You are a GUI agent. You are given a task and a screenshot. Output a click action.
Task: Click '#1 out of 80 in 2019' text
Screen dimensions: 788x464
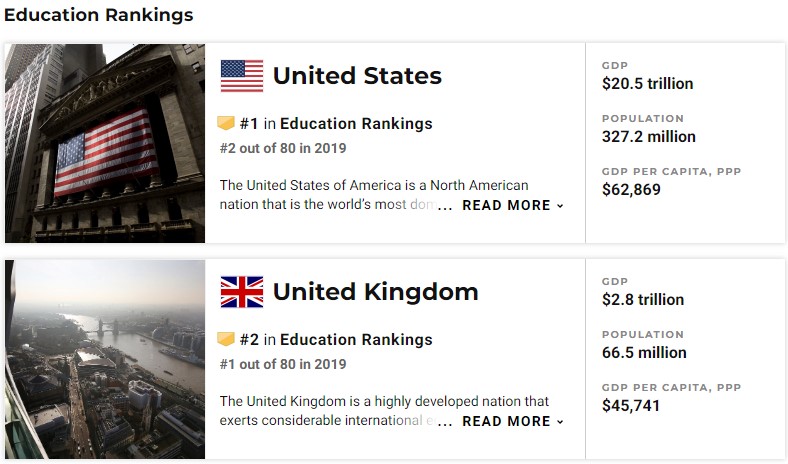tap(283, 364)
